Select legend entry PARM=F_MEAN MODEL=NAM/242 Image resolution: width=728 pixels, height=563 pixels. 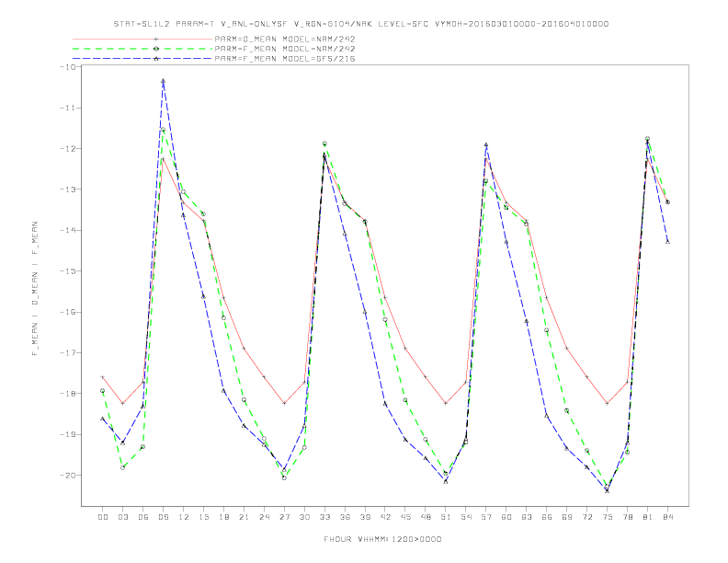285,49
